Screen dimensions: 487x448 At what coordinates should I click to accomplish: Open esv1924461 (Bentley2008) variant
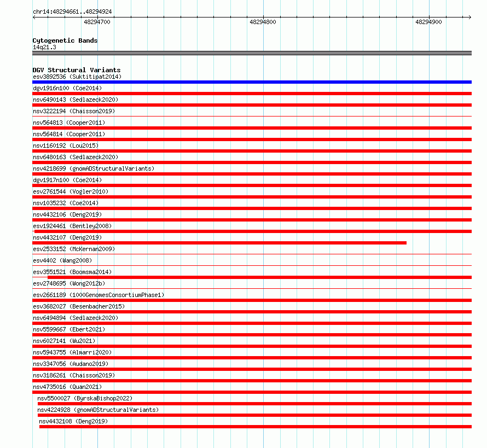coord(72,226)
